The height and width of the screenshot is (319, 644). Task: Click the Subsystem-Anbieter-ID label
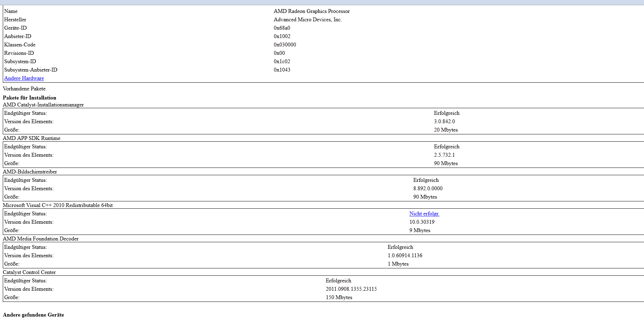[31, 70]
